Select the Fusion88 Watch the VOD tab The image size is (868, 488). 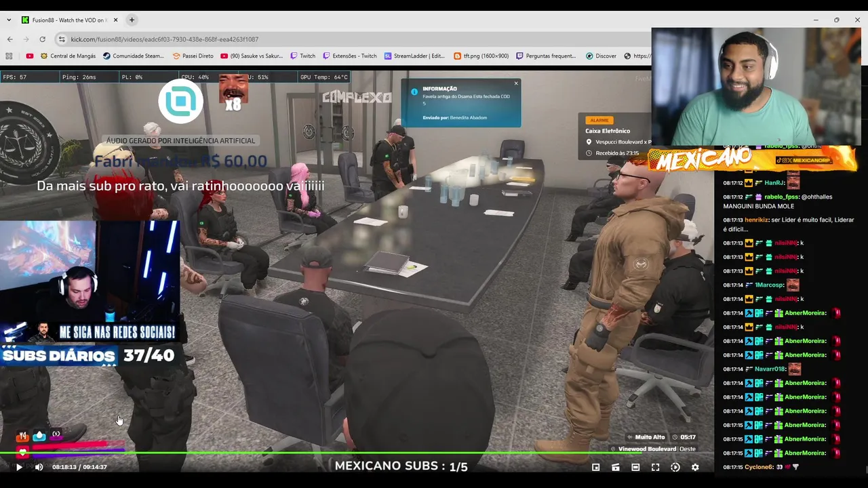pos(68,20)
